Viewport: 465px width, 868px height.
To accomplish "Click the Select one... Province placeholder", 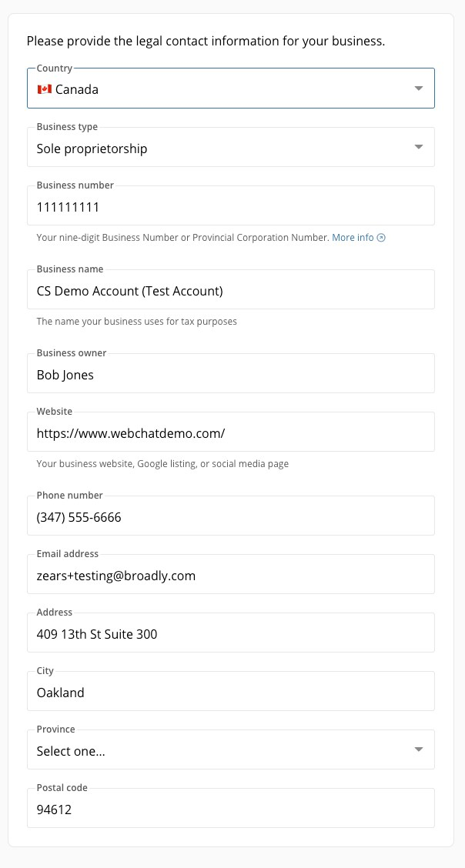I will 71,751.
